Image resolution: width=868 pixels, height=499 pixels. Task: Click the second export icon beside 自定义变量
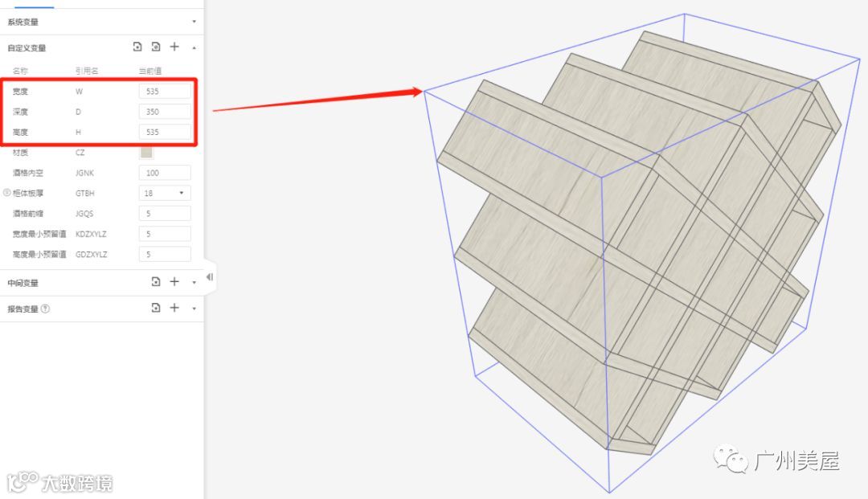tap(156, 47)
